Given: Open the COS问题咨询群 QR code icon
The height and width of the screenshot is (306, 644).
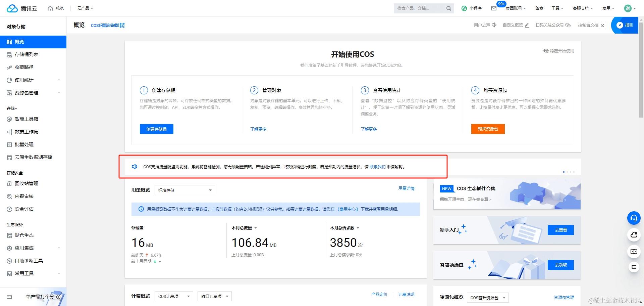Looking at the screenshot, I should tap(122, 25).
